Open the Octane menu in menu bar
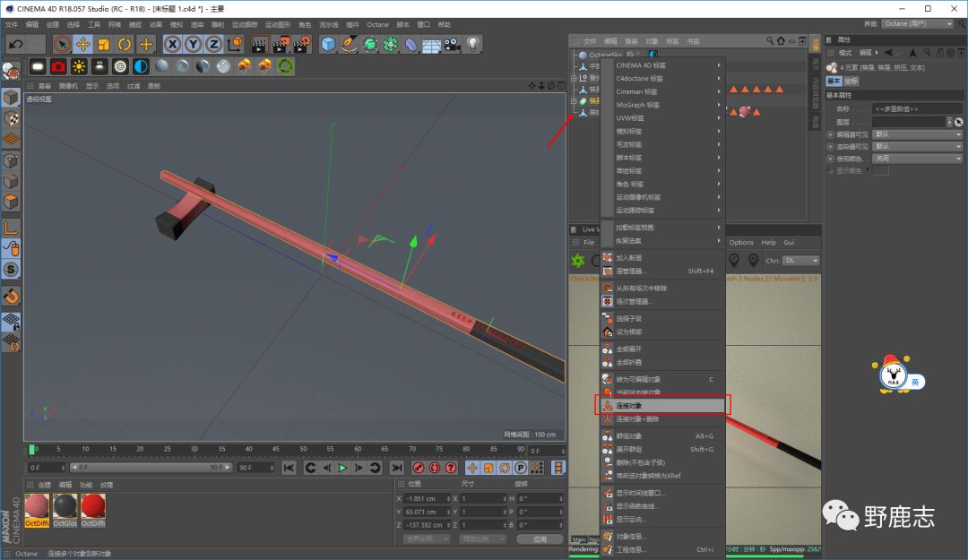The image size is (968, 560). point(377,25)
